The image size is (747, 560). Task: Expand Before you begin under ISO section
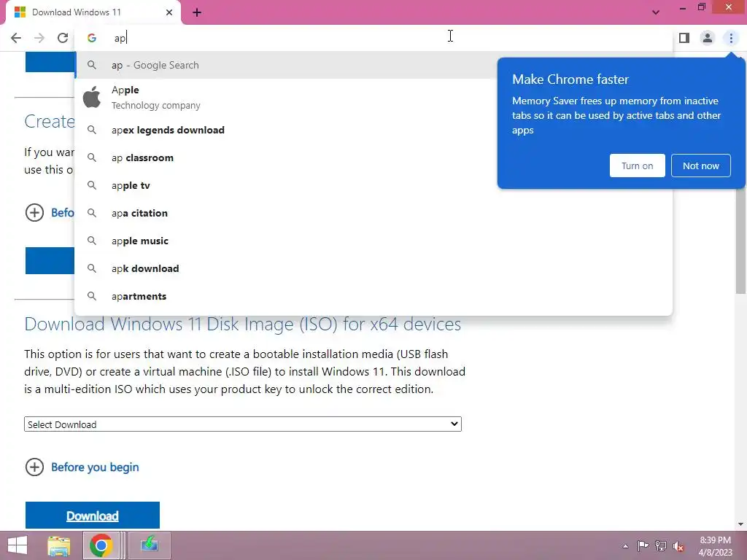coord(82,467)
